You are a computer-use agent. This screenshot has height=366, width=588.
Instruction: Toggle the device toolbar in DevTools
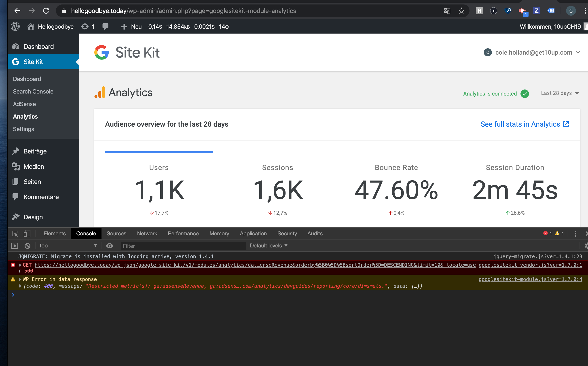(27, 233)
